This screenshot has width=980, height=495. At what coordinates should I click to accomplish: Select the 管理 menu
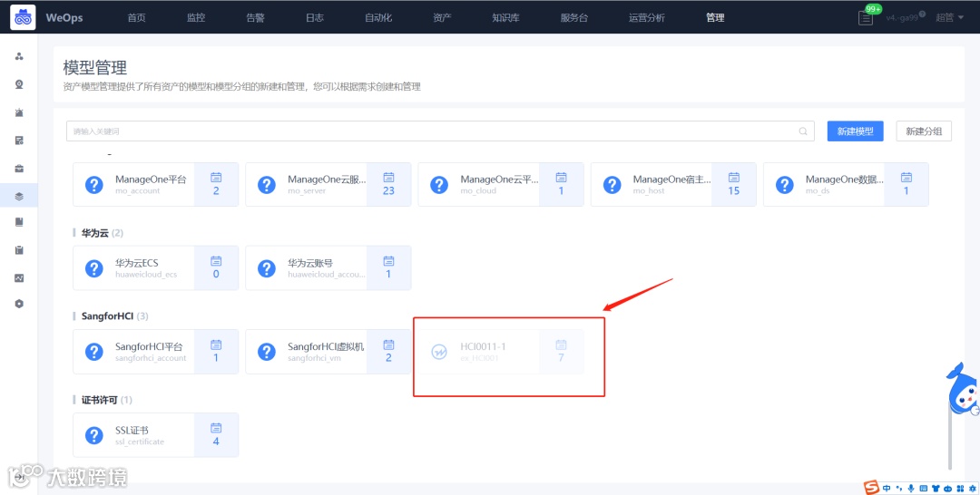(x=715, y=17)
